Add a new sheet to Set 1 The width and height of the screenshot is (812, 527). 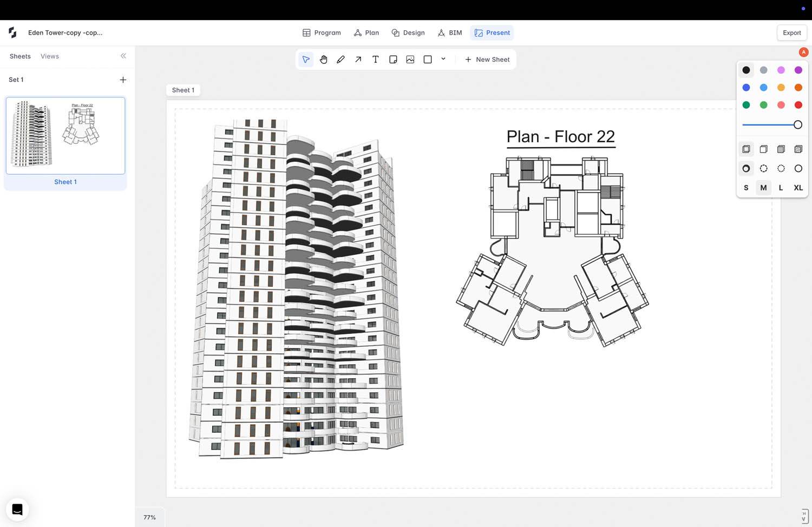pyautogui.click(x=123, y=80)
